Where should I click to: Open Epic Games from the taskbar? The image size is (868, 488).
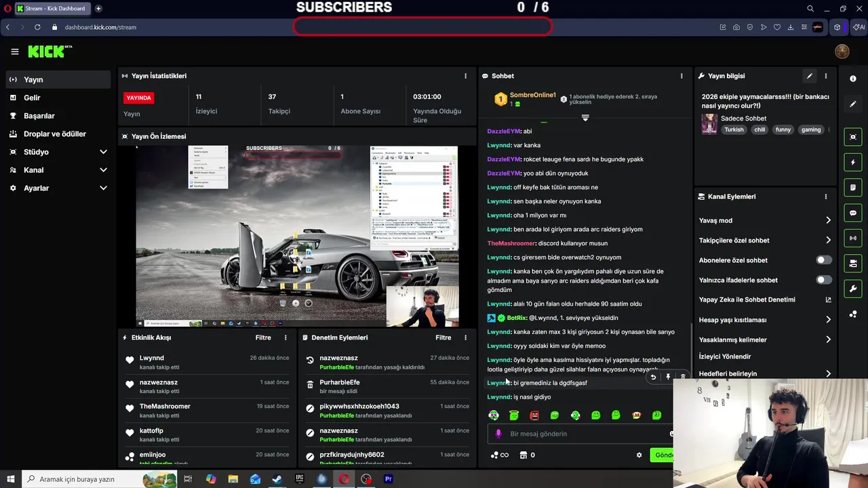point(300,479)
